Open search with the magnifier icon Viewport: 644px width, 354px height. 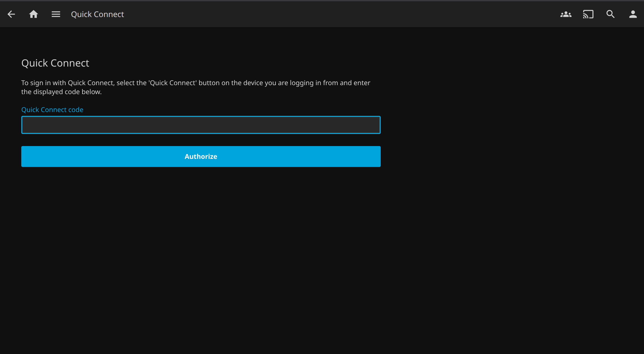[610, 14]
